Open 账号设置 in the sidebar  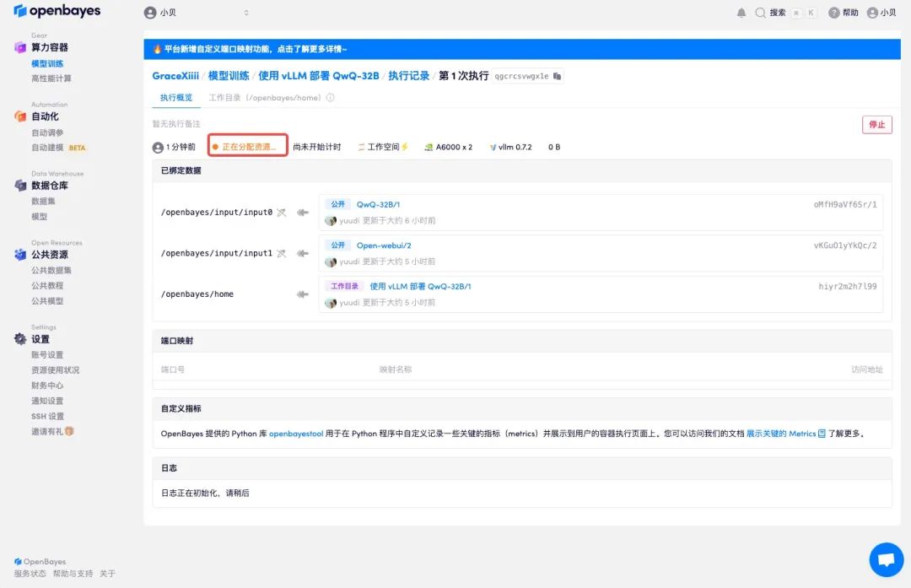click(47, 354)
